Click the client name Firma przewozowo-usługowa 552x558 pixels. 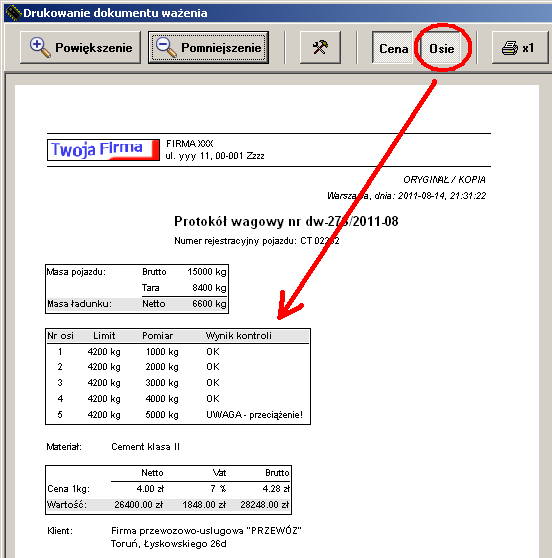coord(206,531)
